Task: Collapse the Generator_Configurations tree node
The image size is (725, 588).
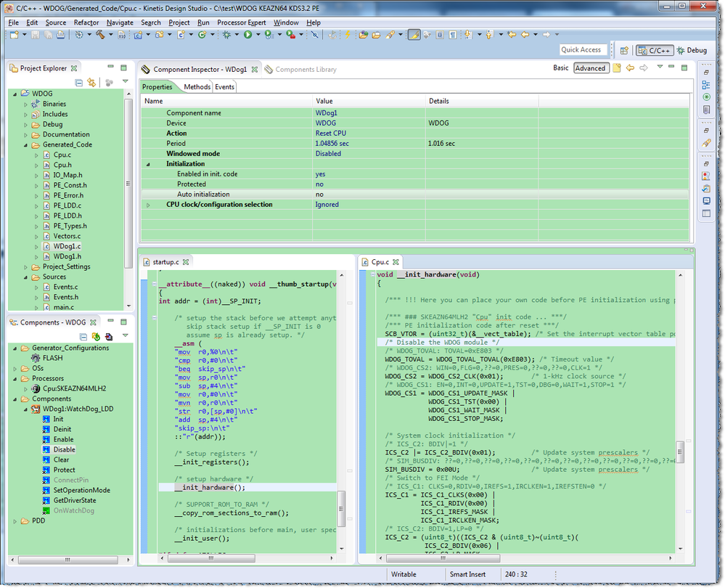Action: 15,348
